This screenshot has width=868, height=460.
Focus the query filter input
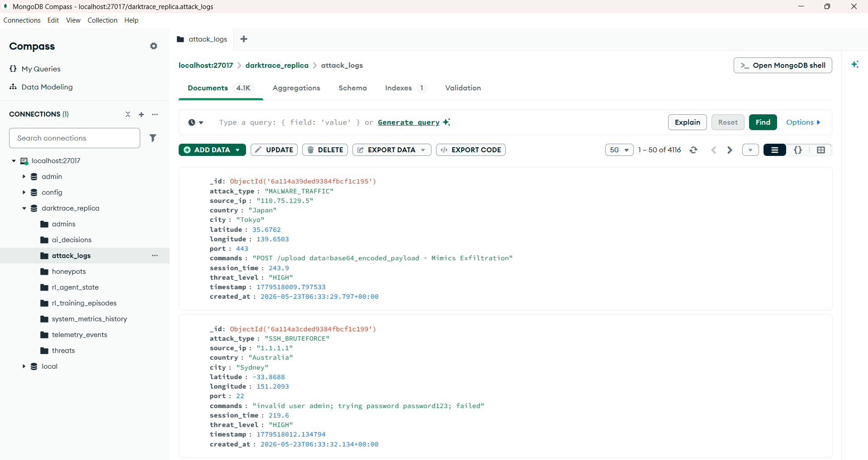[x=436, y=122]
